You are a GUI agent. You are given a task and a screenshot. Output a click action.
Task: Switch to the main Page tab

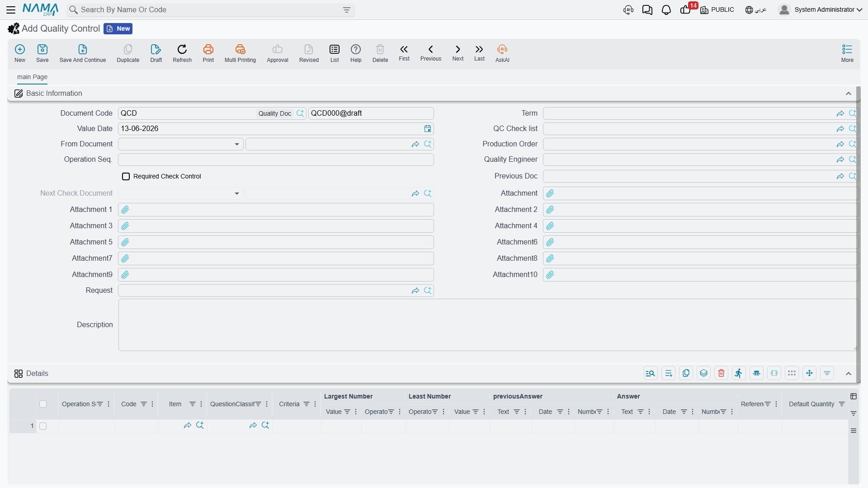tap(32, 77)
